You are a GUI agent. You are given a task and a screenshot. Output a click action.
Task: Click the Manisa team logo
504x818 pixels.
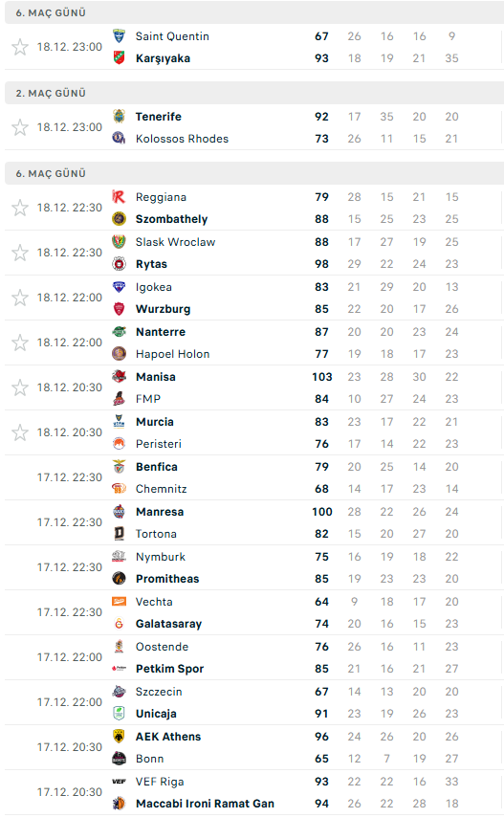pos(119,376)
